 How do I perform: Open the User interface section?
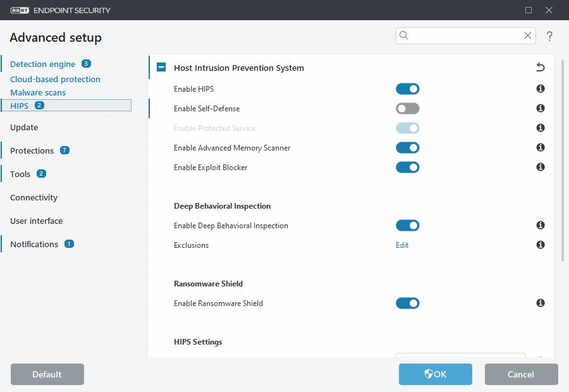click(36, 221)
